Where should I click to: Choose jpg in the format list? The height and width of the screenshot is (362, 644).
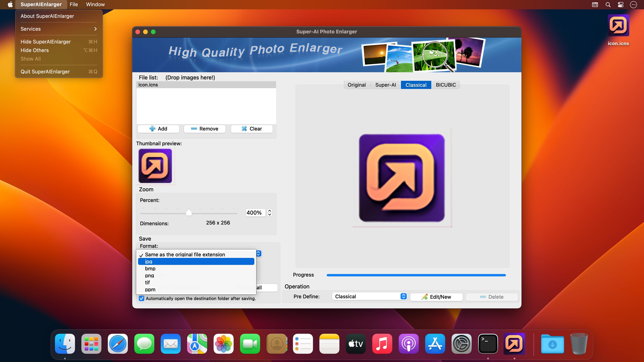coord(196,261)
